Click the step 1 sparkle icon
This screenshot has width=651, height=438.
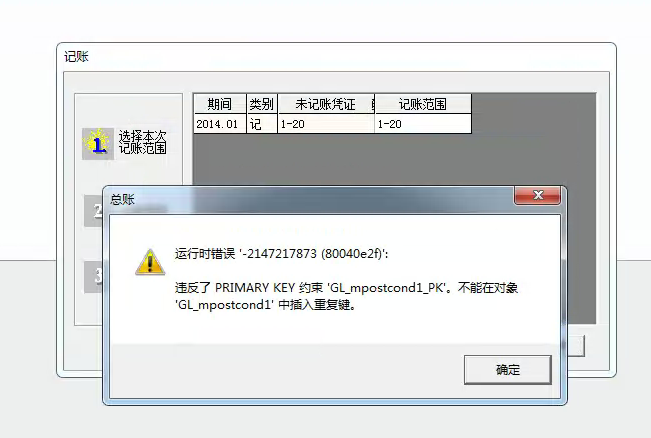click(98, 144)
